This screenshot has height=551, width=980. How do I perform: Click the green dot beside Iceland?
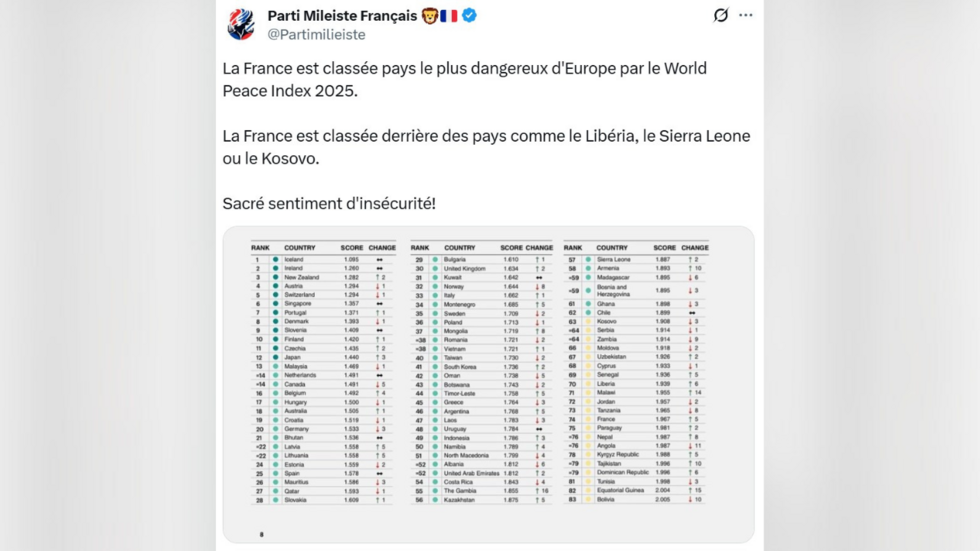click(x=275, y=259)
